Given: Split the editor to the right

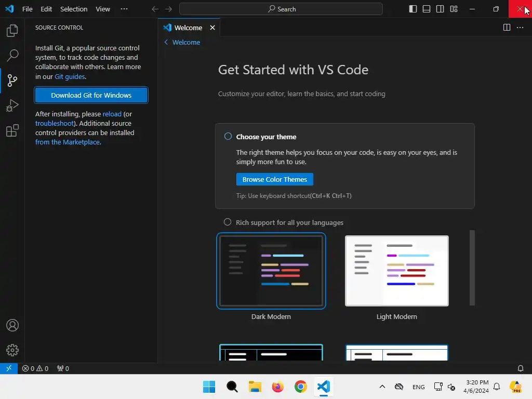Looking at the screenshot, I should pos(507,28).
